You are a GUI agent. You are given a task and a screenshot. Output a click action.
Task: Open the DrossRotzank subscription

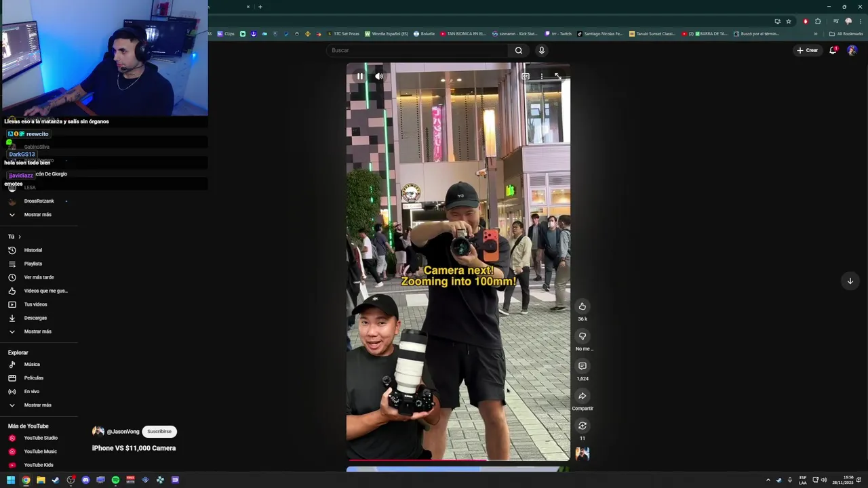(x=39, y=201)
